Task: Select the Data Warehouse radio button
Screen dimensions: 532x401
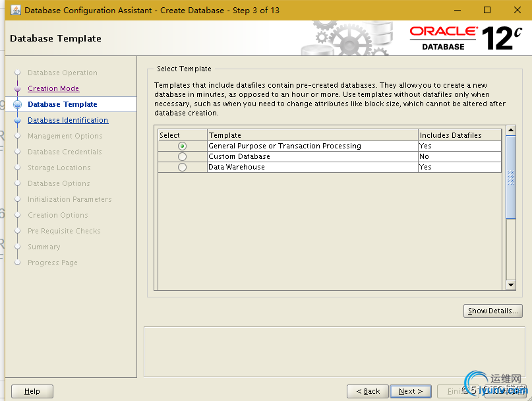Action: pos(182,167)
